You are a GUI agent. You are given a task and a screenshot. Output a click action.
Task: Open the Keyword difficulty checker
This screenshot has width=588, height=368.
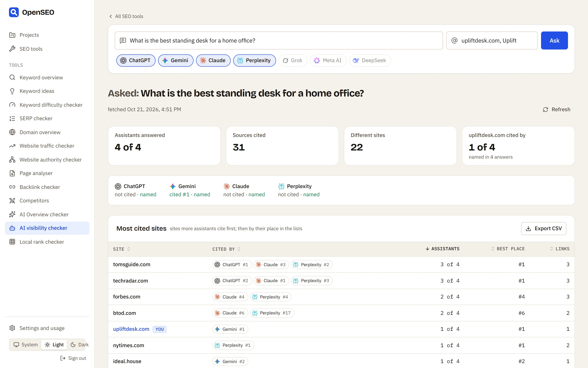pos(47,105)
